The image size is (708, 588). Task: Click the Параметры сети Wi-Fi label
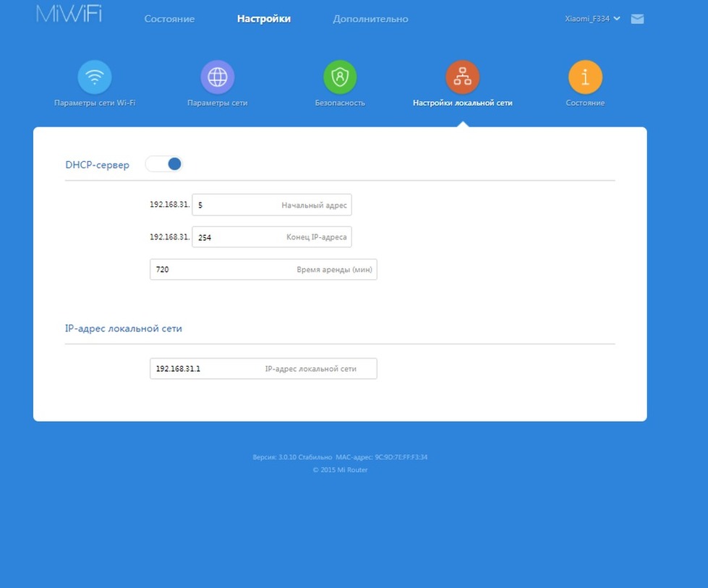(95, 103)
